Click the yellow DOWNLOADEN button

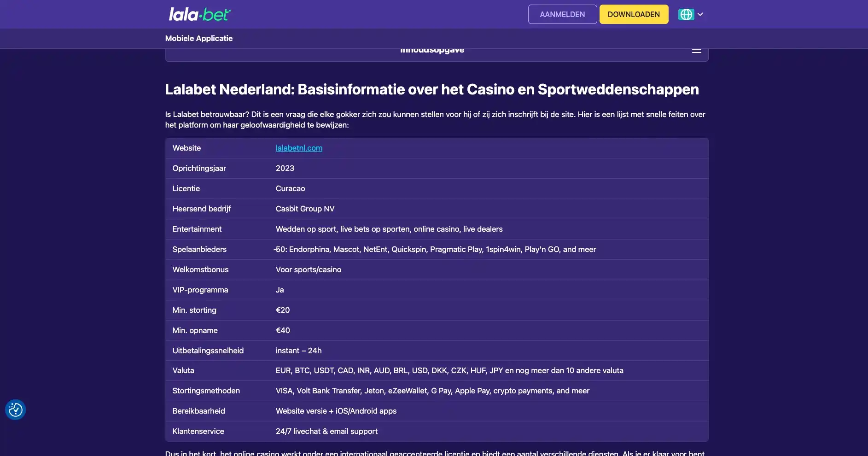coord(634,14)
